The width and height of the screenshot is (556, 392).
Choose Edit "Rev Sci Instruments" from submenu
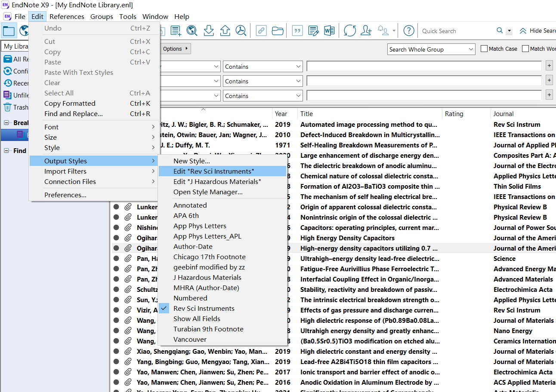[222, 171]
